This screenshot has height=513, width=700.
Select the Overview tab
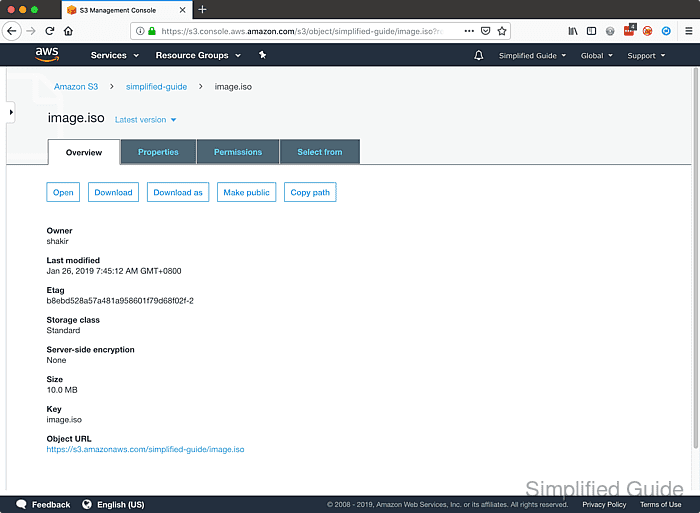pyautogui.click(x=84, y=152)
